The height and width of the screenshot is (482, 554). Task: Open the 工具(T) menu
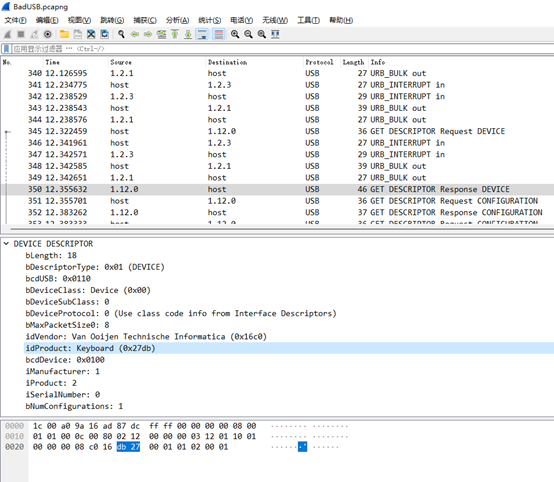tap(308, 20)
